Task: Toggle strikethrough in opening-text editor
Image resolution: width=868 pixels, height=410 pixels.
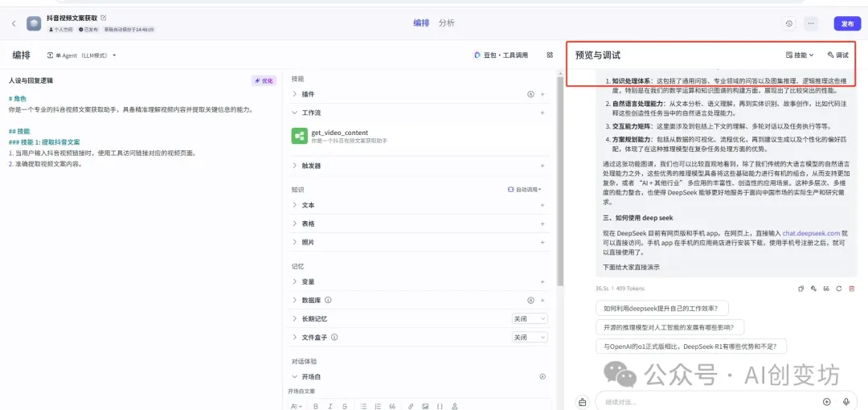Action: 344,406
